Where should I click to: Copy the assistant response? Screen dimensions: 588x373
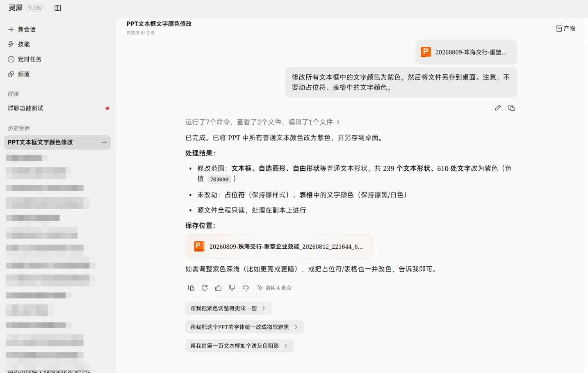click(x=191, y=288)
